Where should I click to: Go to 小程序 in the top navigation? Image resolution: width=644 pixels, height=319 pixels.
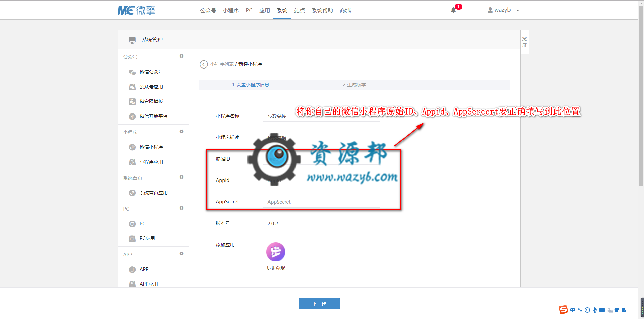[x=231, y=11]
